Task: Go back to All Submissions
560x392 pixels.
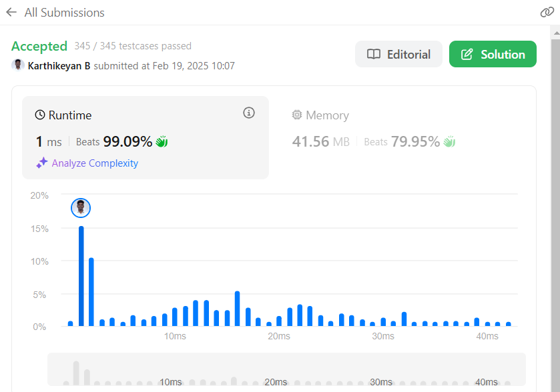Action: point(64,12)
